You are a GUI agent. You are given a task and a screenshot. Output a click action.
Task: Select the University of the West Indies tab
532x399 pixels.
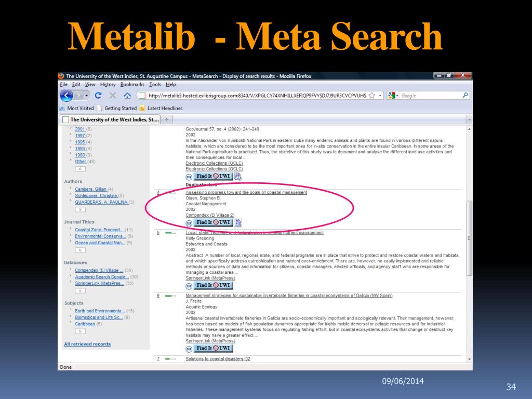(x=110, y=119)
